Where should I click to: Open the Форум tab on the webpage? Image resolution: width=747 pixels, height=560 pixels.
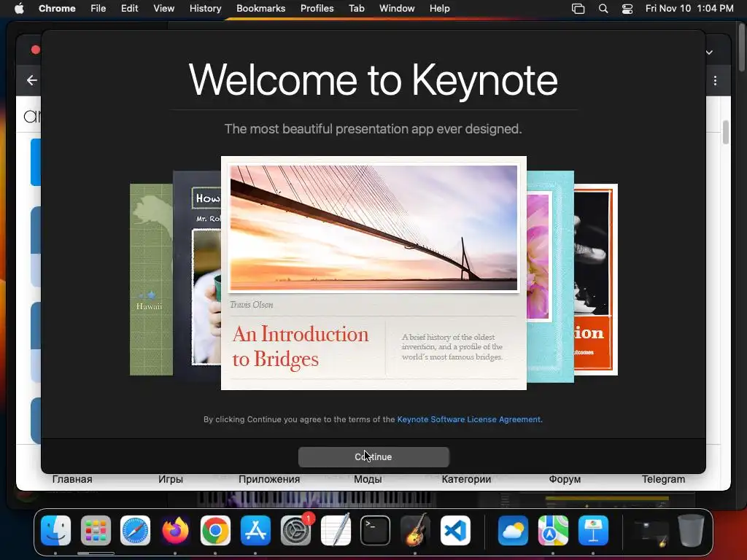click(565, 480)
